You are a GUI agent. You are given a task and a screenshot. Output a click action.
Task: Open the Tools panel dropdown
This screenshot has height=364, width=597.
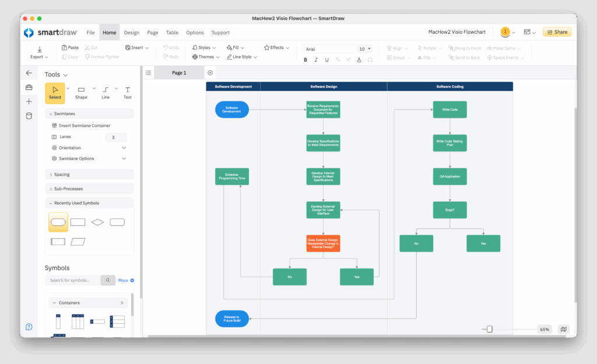point(65,75)
